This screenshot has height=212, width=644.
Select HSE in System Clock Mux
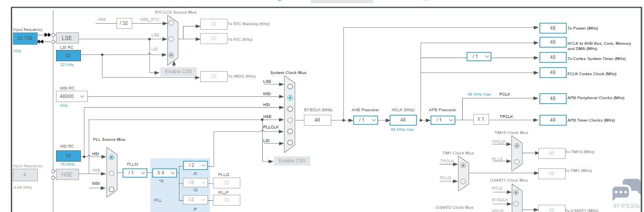[x=290, y=120]
